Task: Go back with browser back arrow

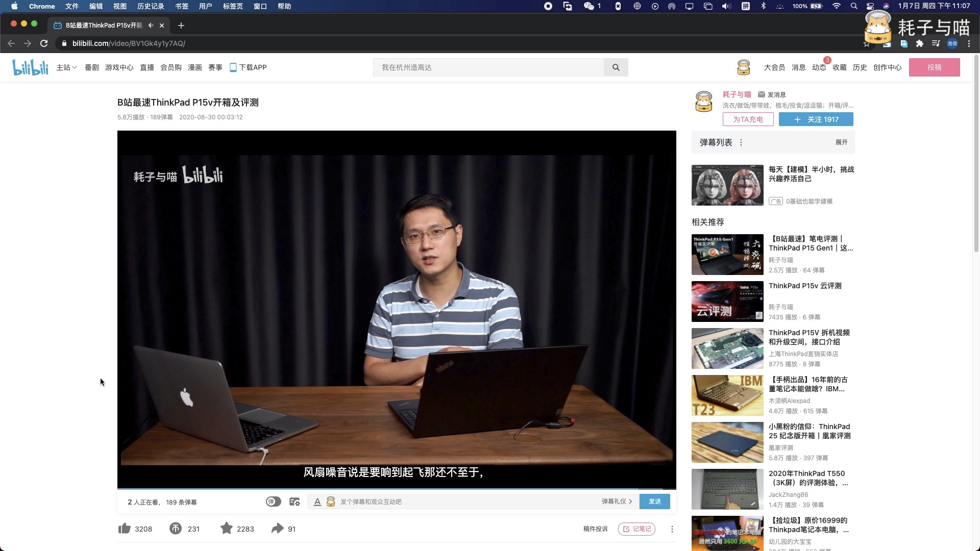Action: pyautogui.click(x=11, y=43)
